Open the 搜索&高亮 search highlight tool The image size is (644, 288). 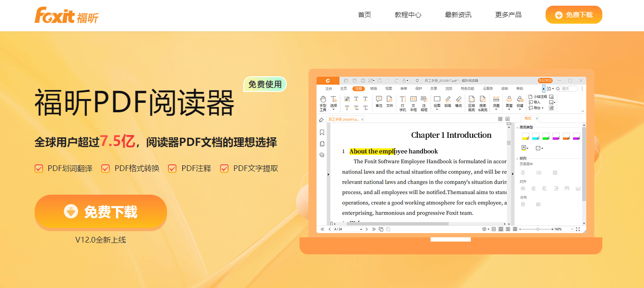click(x=483, y=100)
